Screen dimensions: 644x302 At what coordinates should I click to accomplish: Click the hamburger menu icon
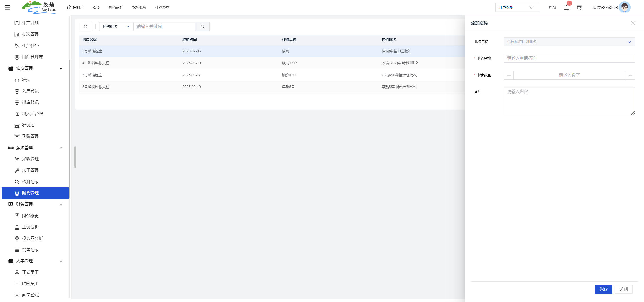click(8, 7)
